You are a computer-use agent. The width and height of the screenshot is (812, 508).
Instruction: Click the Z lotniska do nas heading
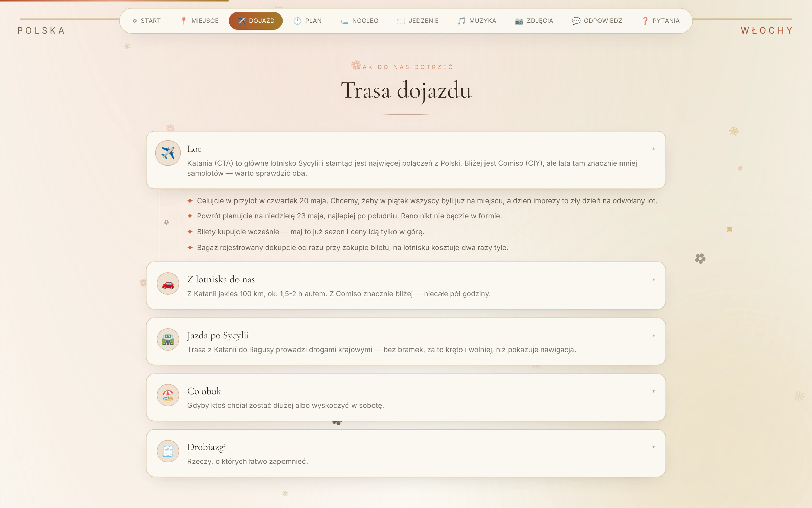click(221, 279)
